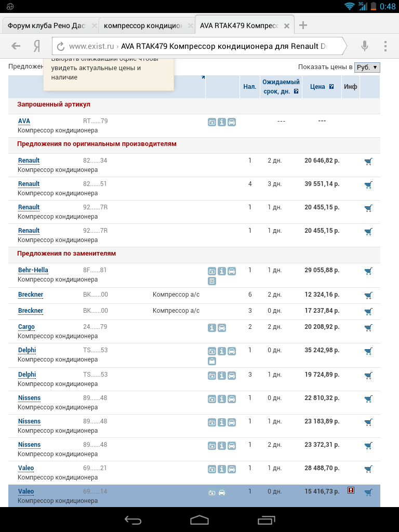Open a new browser tab
This screenshot has height=532, width=399.
click(x=303, y=25)
